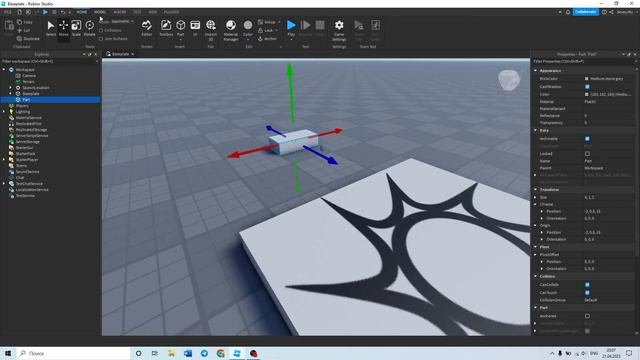Screen dimensions: 640x360
Task: Click the Lock button
Action: (x=268, y=30)
